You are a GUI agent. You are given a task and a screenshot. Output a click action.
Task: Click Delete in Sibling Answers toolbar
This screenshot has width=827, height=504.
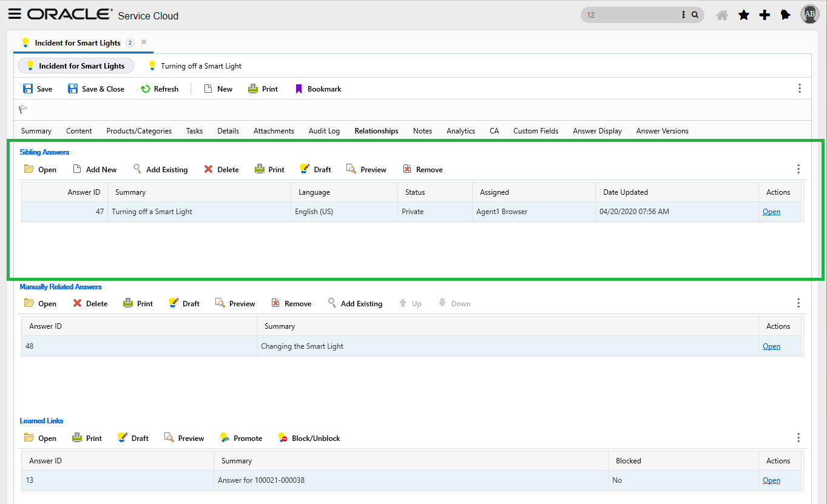(221, 170)
